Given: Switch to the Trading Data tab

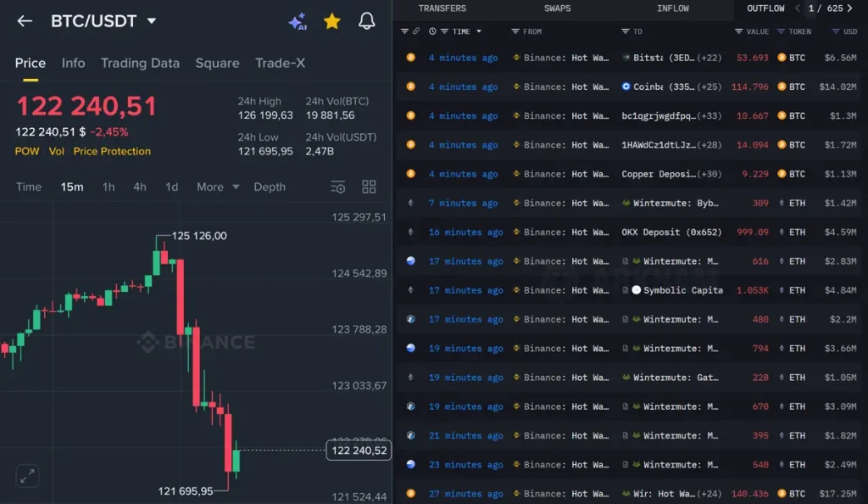Looking at the screenshot, I should coord(142,63).
